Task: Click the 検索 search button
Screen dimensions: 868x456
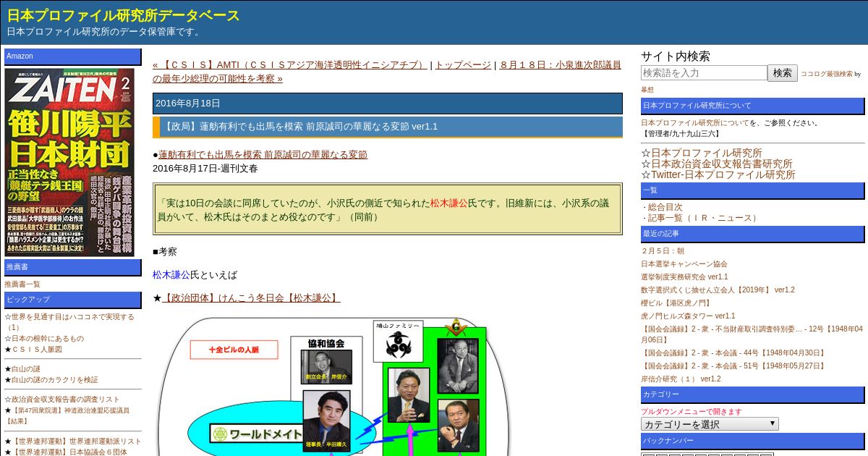Action: click(783, 72)
